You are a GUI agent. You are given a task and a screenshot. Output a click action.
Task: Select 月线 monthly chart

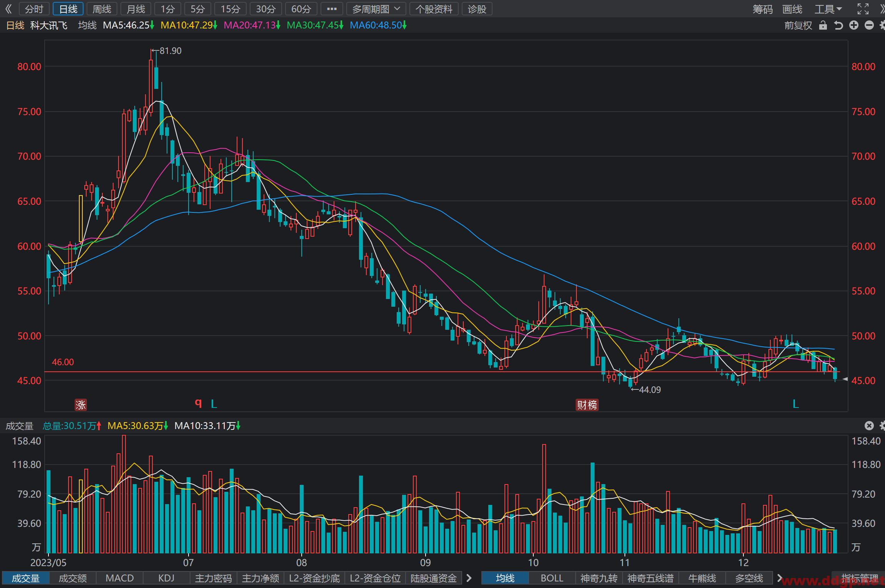pos(136,9)
